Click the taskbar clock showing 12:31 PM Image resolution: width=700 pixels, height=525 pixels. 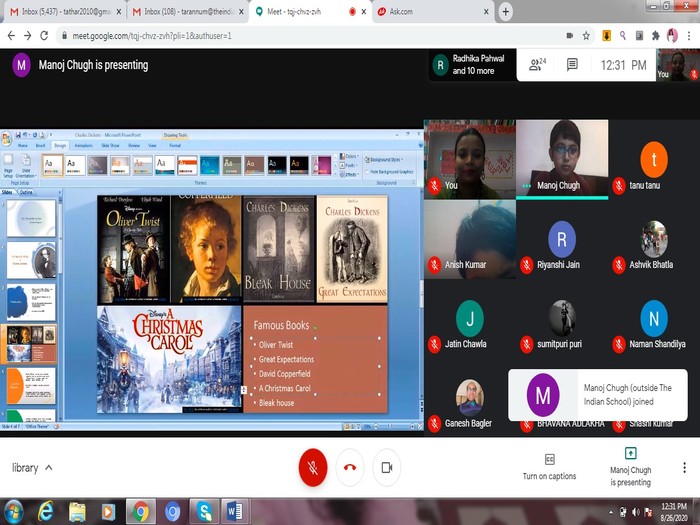(x=674, y=512)
